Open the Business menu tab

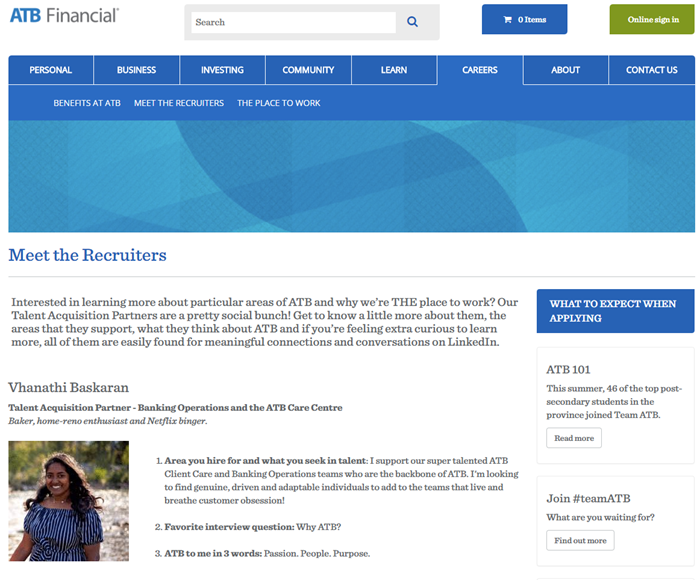136,70
